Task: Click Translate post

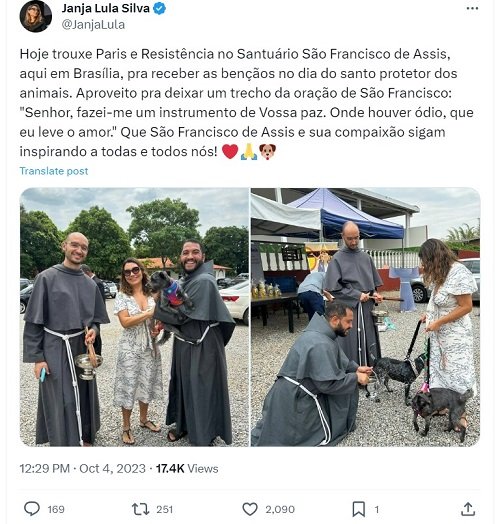Action: (54, 171)
